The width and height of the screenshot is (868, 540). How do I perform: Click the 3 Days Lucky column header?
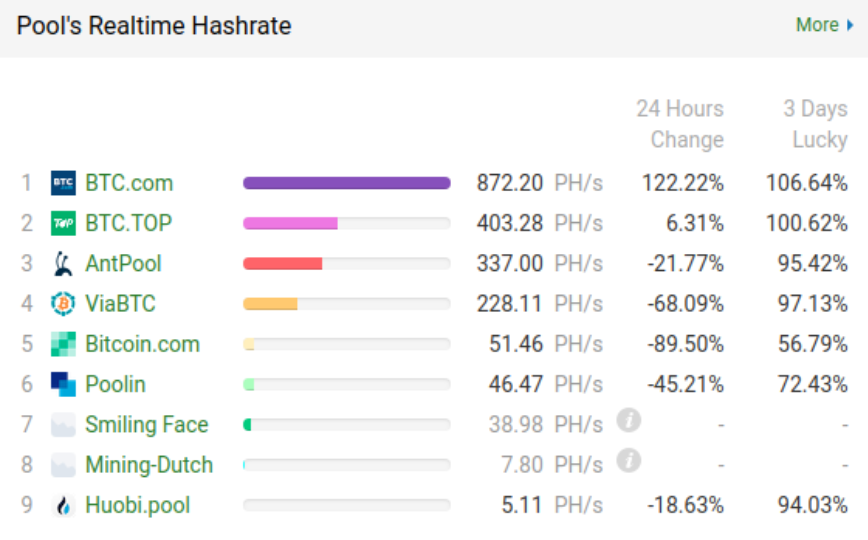815,124
